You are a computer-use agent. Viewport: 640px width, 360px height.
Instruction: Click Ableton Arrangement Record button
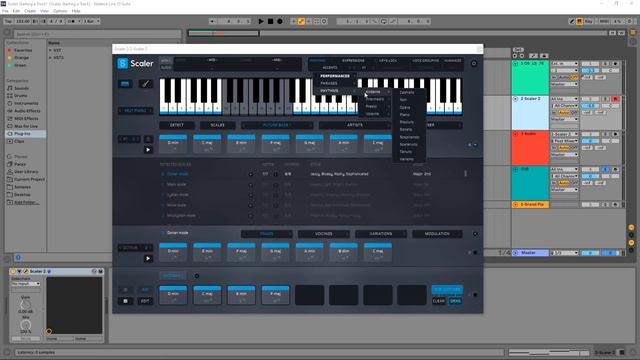pyautogui.click(x=280, y=21)
